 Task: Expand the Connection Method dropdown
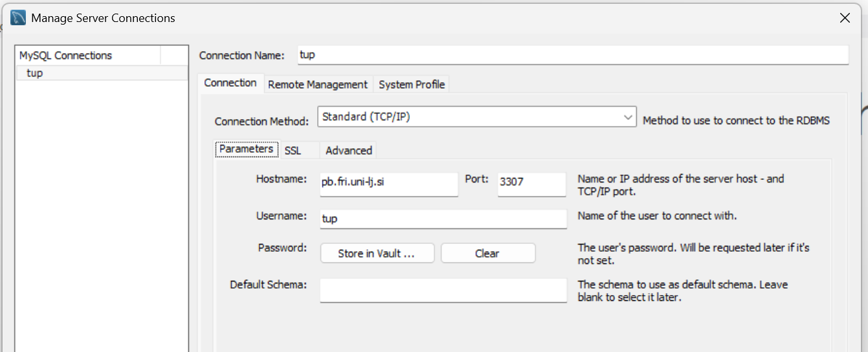coord(477,117)
